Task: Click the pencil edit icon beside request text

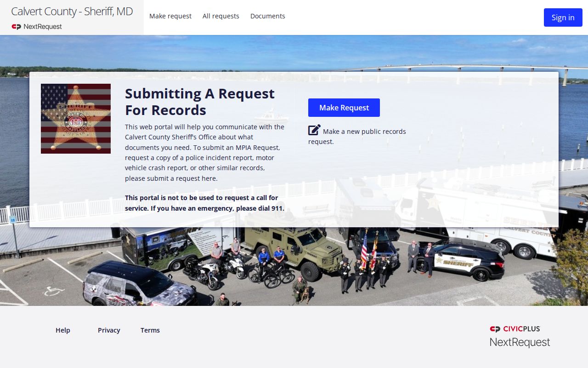Action: coord(314,130)
